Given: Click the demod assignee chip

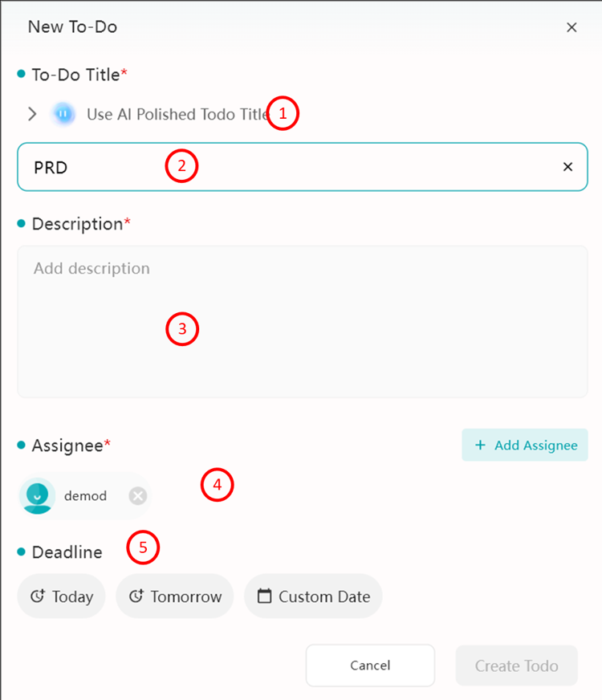Looking at the screenshot, I should click(x=84, y=495).
